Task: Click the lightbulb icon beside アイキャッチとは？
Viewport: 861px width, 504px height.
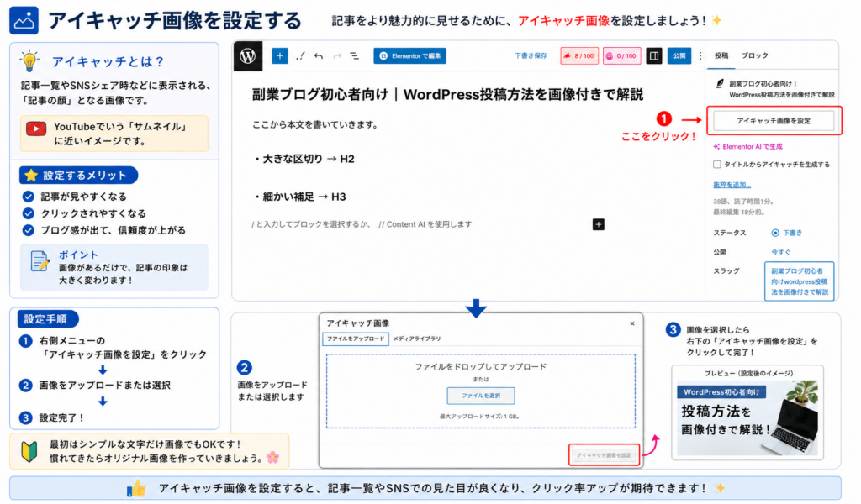Action: click(x=29, y=60)
